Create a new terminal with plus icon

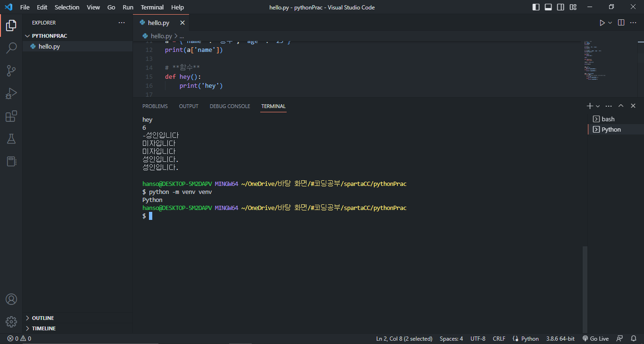point(590,106)
